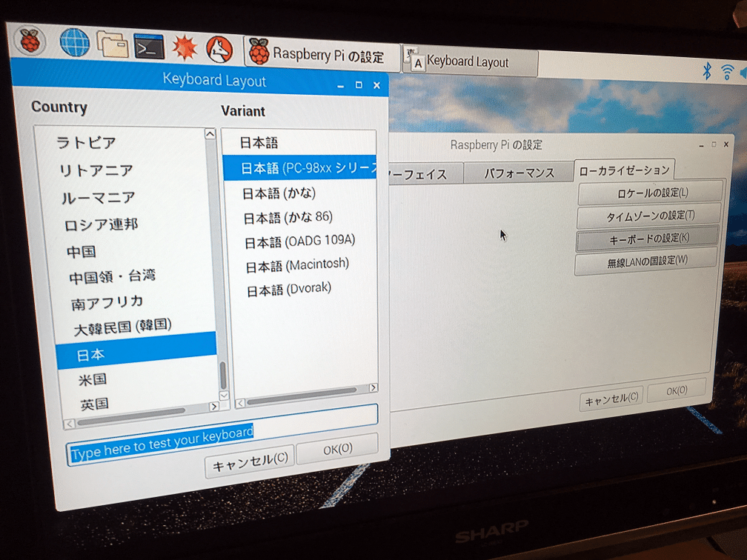Click Country list scroll left arrow
This screenshot has height=560, width=747.
(70, 424)
